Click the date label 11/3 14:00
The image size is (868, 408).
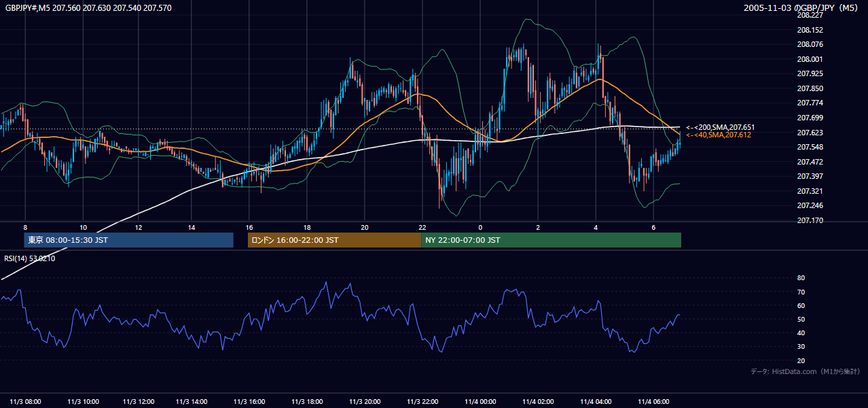(192, 401)
